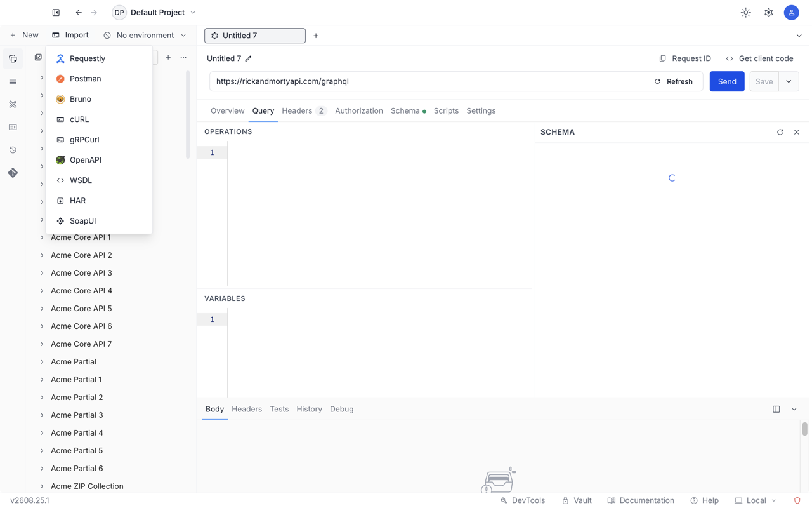Switch to the Scripts tab
Image resolution: width=812 pixels, height=508 pixels.
446,111
